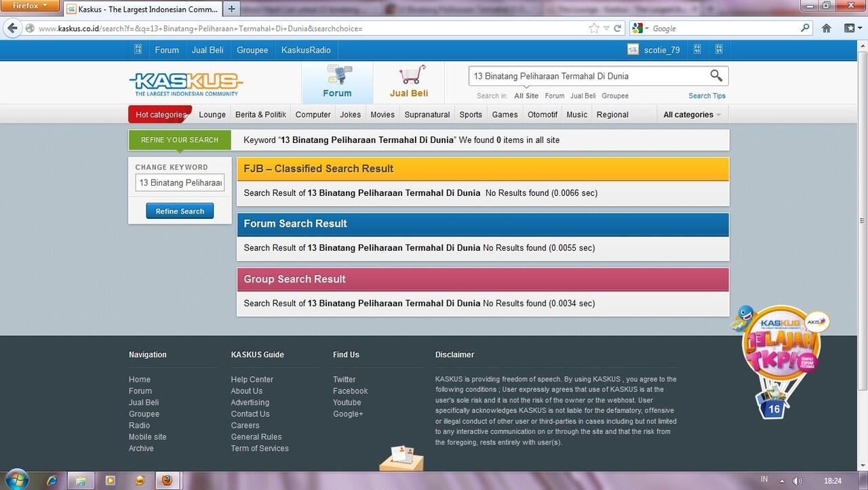
Task: Click the site identity globe icon in address bar
Action: coord(30,28)
